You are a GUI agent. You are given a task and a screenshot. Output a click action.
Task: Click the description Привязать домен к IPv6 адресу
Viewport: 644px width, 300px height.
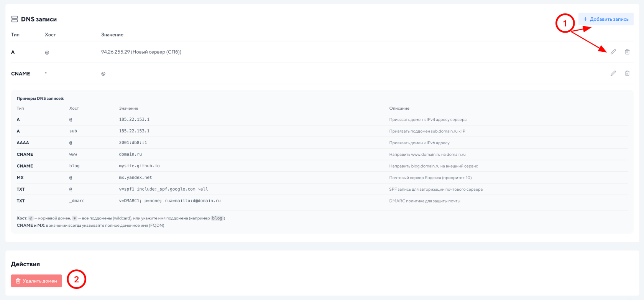click(419, 143)
